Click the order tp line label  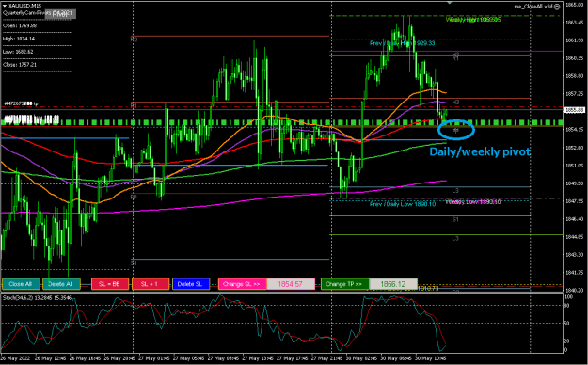21,103
